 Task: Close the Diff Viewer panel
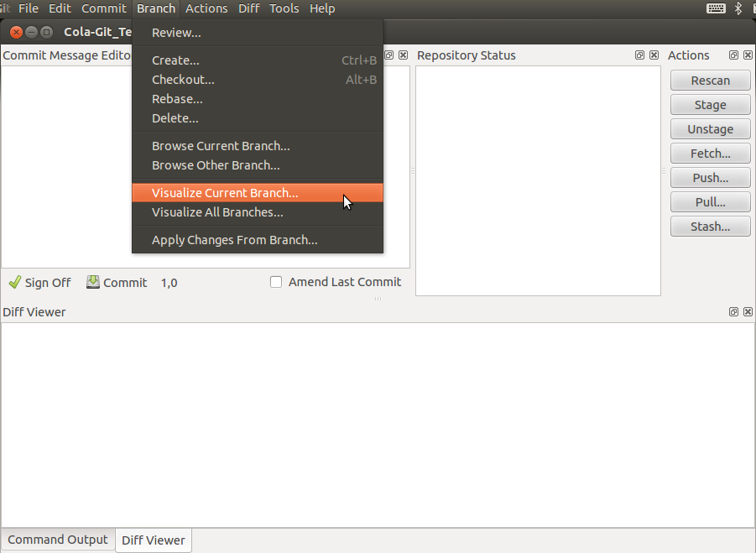pyautogui.click(x=748, y=311)
